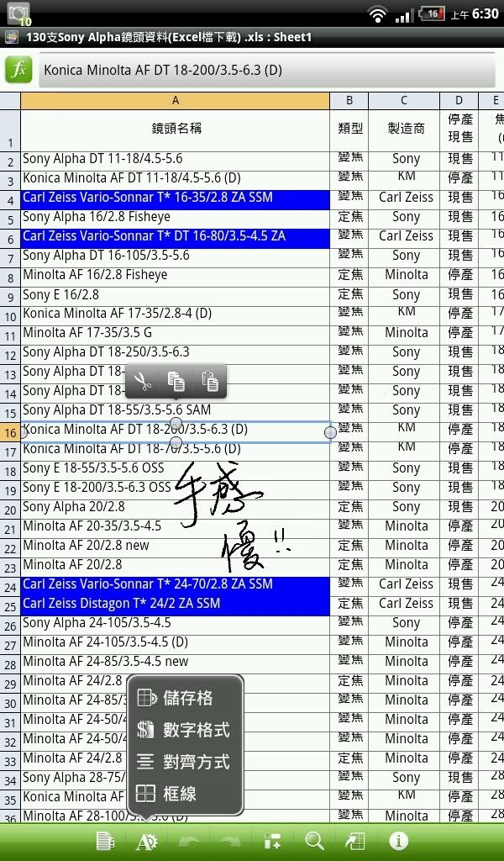Image resolution: width=504 pixels, height=861 pixels.
Task: Tap the clock showing 上午 6:30
Action: 475,13
